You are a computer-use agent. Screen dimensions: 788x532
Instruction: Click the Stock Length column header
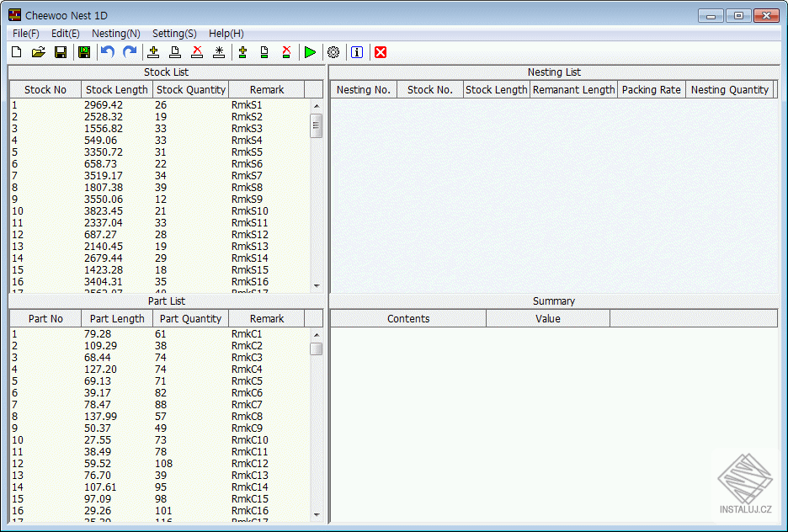click(117, 90)
